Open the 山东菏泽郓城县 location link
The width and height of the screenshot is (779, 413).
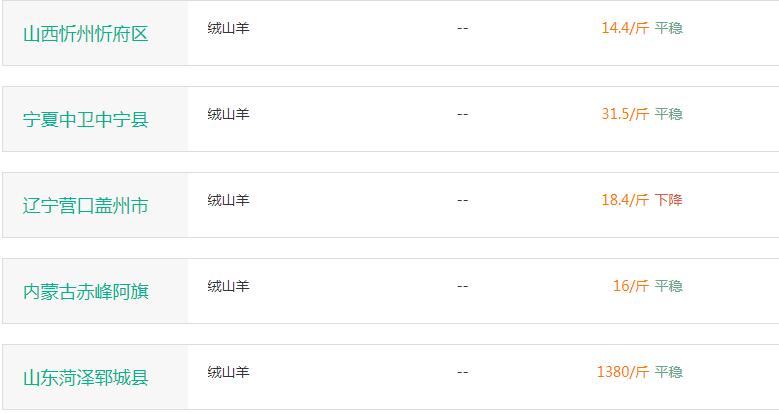click(85, 378)
